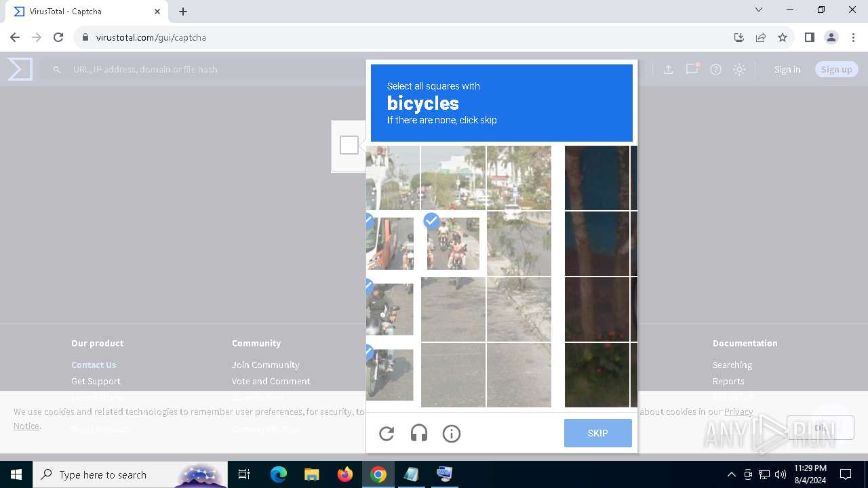Open File Explorer from taskbar
The image size is (868, 488).
[311, 474]
